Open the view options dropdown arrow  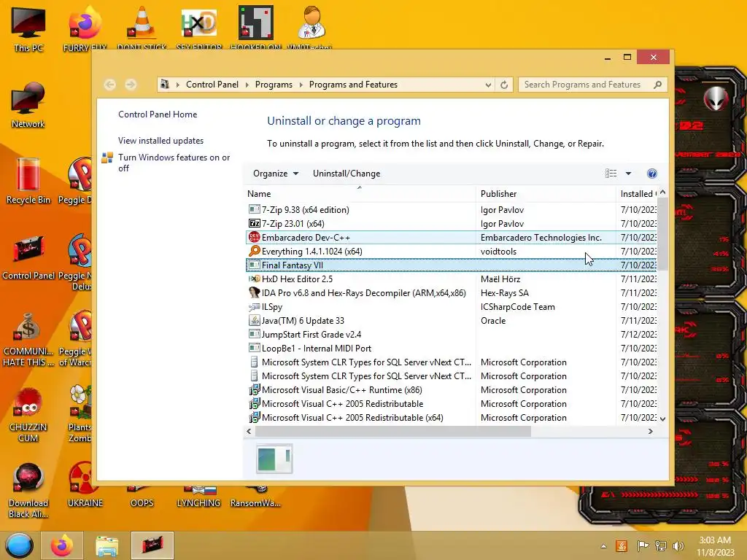[628, 174]
